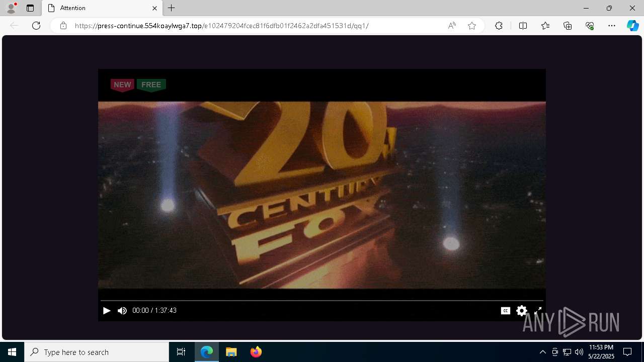
Task: Click the taskbar search box
Action: tap(97, 352)
